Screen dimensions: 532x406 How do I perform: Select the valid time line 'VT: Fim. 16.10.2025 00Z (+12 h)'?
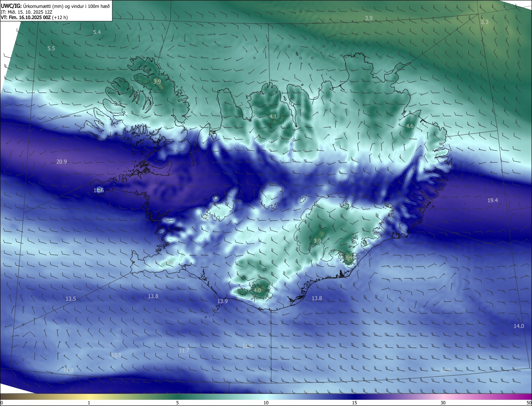[34, 17]
